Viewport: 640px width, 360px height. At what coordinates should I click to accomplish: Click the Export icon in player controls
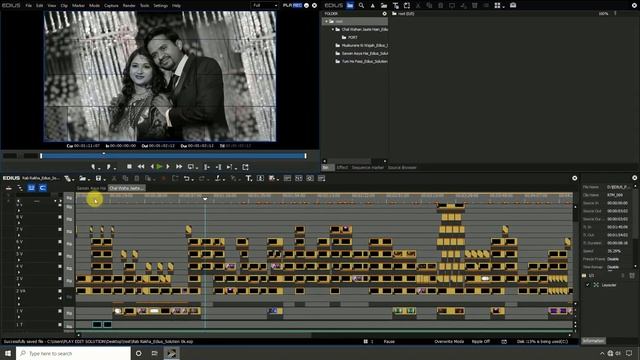245,167
